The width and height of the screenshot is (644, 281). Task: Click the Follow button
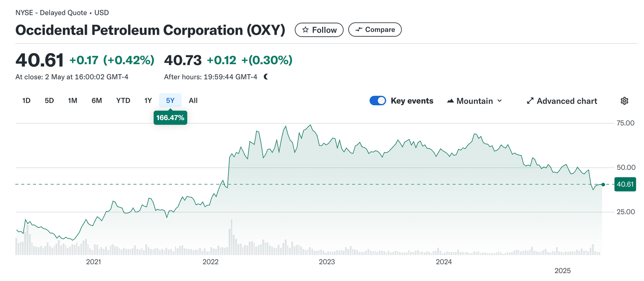click(x=319, y=29)
